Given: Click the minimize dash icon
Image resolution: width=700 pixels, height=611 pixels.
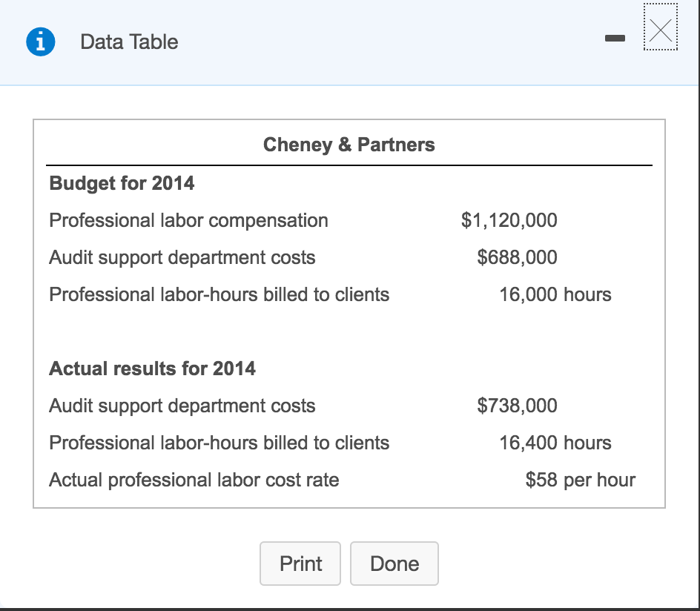Looking at the screenshot, I should tap(615, 39).
